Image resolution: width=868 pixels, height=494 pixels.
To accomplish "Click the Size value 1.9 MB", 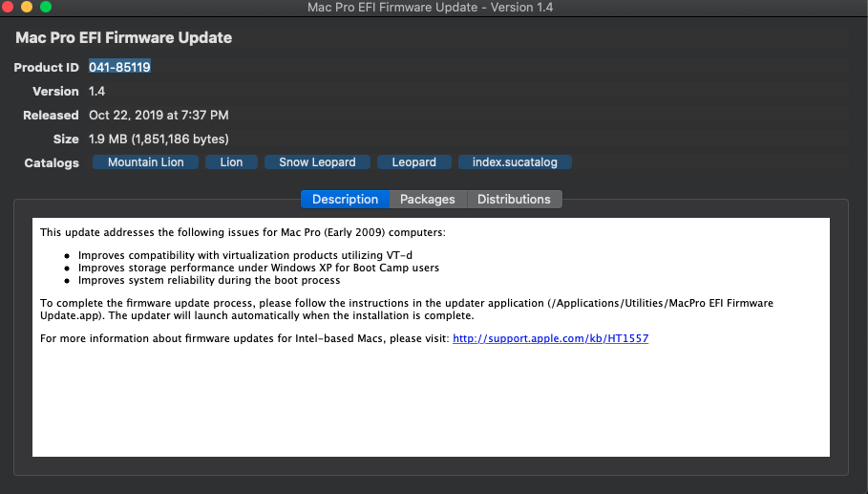I will tap(159, 139).
